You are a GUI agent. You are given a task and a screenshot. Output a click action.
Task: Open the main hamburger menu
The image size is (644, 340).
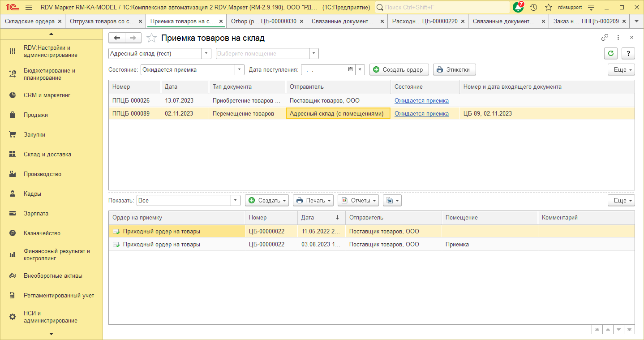point(29,8)
